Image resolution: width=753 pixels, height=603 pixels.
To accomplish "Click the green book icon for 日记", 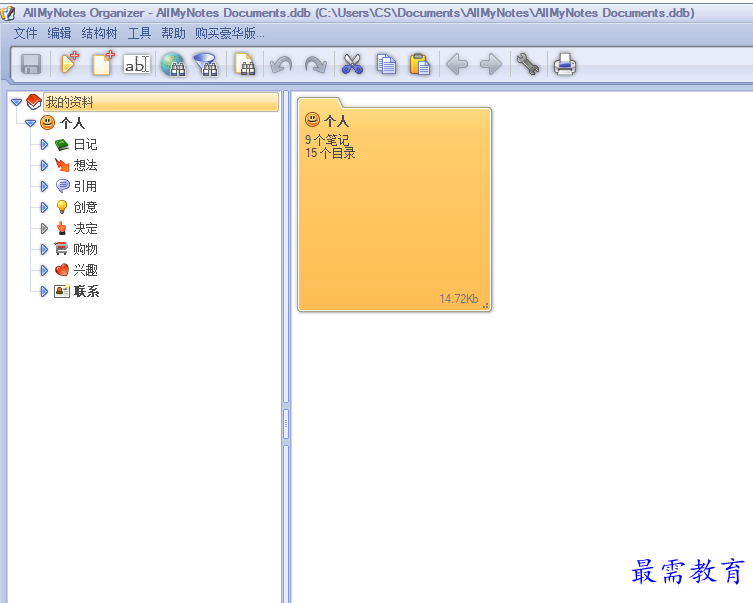I will click(61, 144).
